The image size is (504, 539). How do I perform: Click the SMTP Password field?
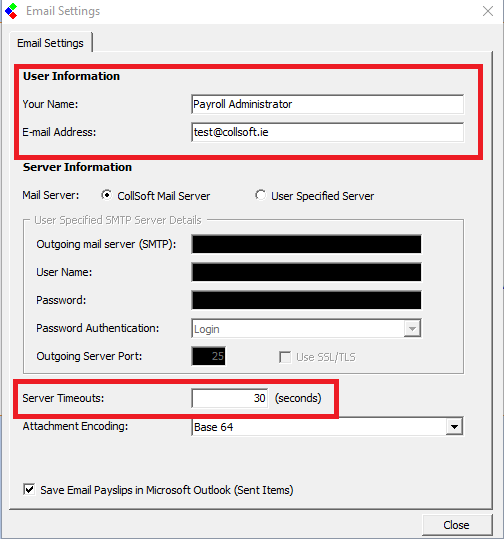306,300
